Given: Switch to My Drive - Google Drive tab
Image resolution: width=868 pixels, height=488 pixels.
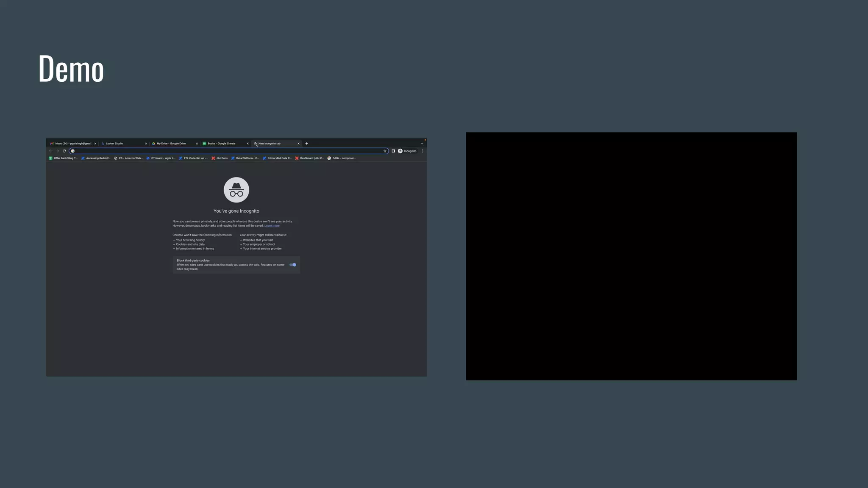Looking at the screenshot, I should 172,144.
